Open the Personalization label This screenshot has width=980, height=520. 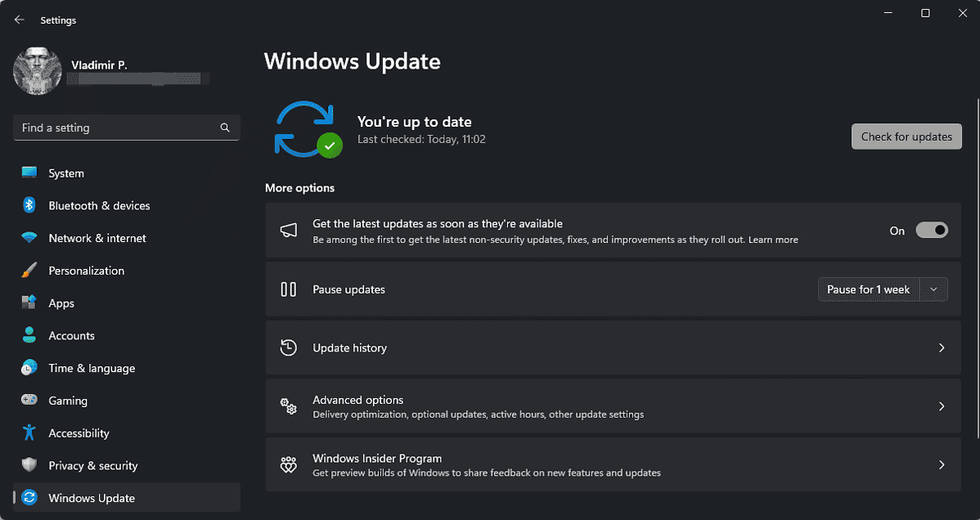[86, 271]
